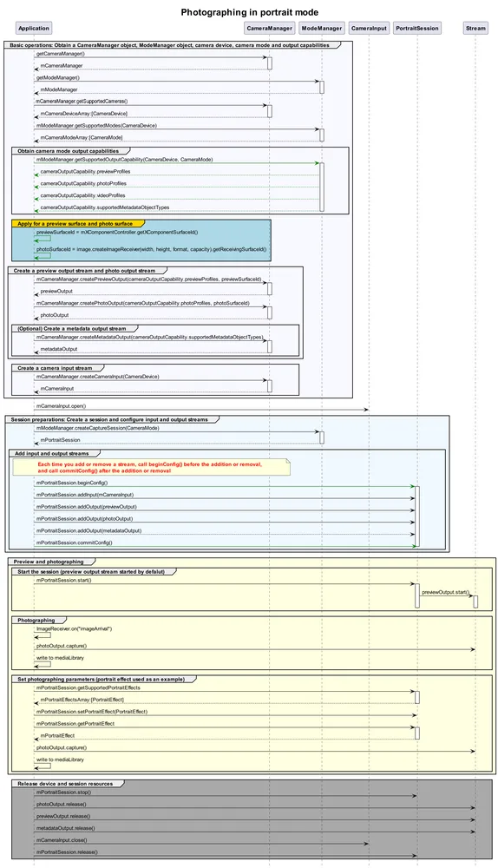Click Create a preview output stream heading
Image resolution: width=498 pixels, height=868 pixels.
pyautogui.click(x=85, y=271)
